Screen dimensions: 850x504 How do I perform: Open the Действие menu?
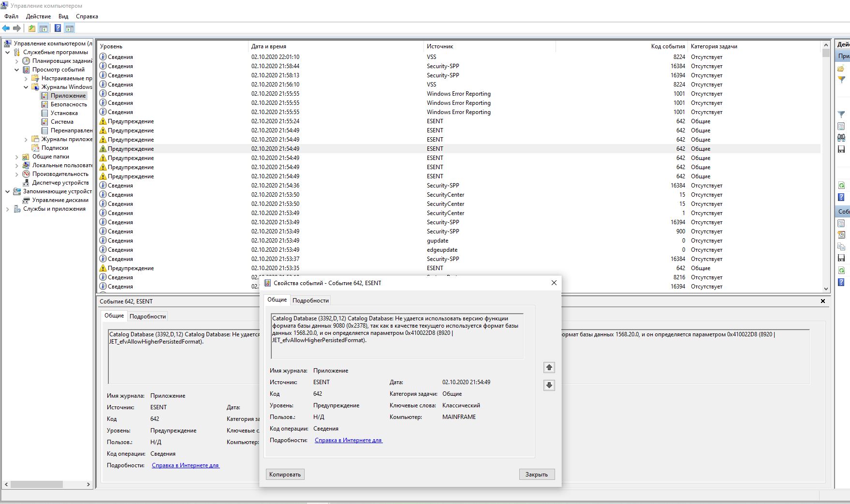(38, 16)
